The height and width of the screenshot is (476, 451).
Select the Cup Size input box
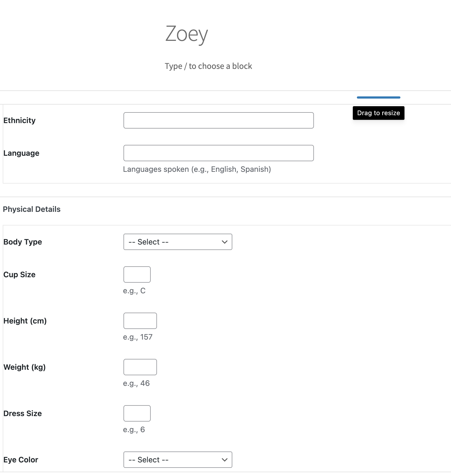coord(137,274)
